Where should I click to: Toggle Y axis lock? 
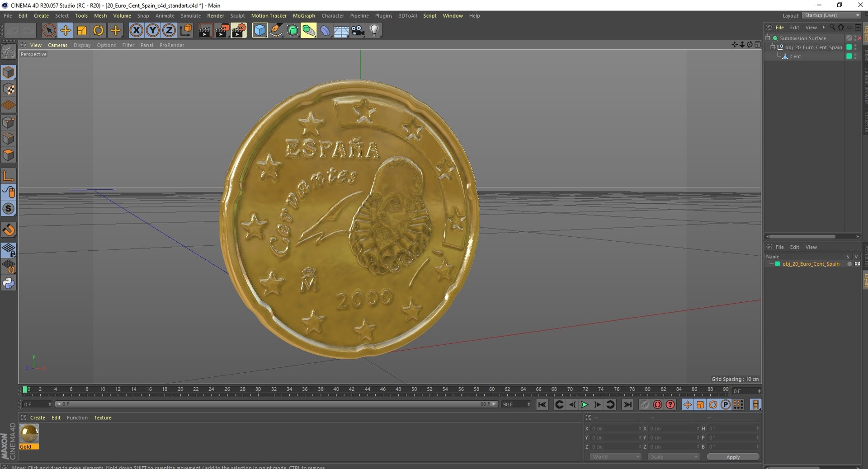[153, 30]
